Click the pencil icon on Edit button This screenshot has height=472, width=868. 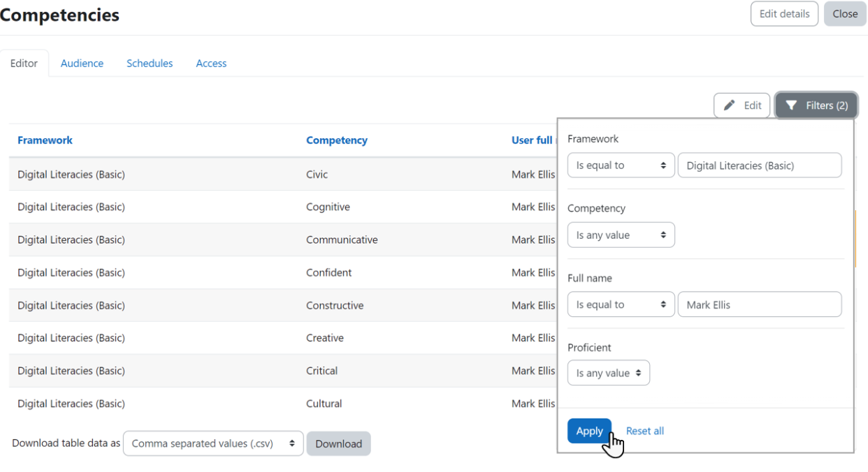(730, 105)
